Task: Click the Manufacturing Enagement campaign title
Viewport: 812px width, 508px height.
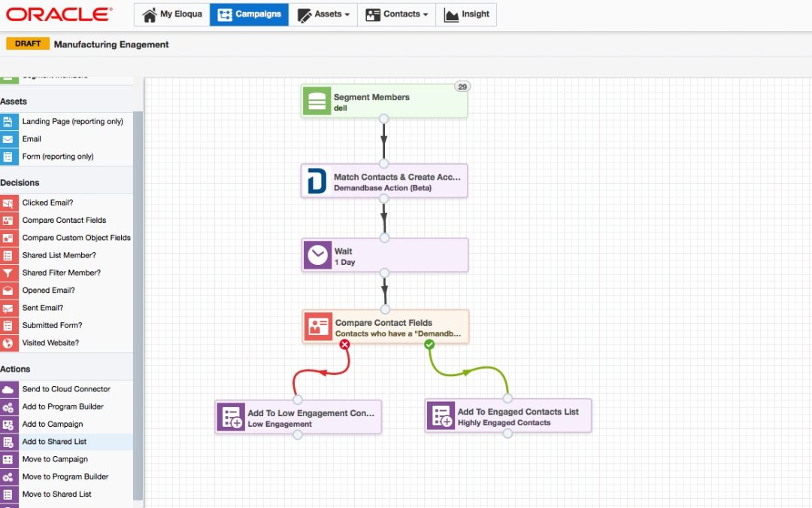Action: click(111, 44)
